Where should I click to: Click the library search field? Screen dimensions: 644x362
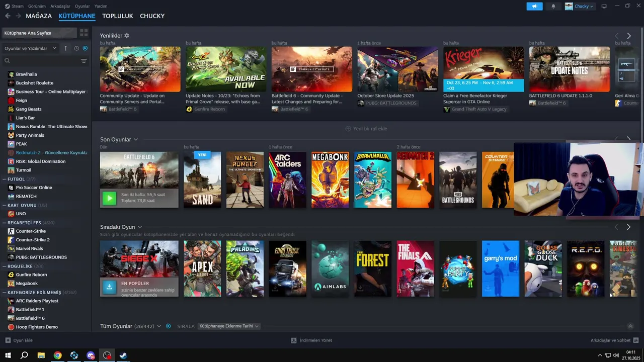pos(41,61)
